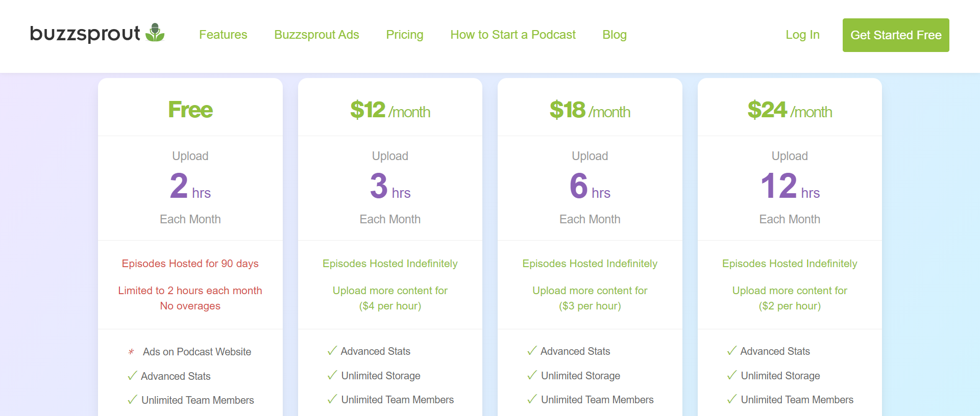Click the Pricing navigation item
Viewport: 980px width, 416px height.
tap(404, 35)
